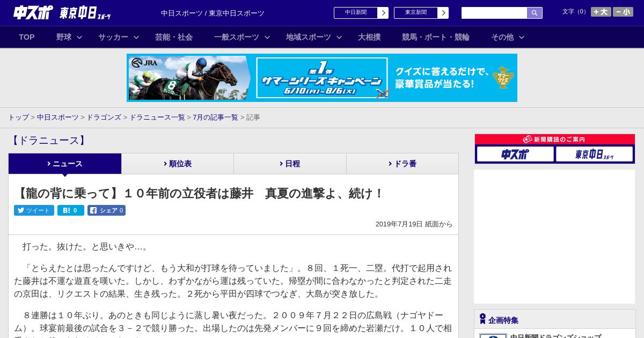Open the 中日新聞 link box

(x=356, y=13)
